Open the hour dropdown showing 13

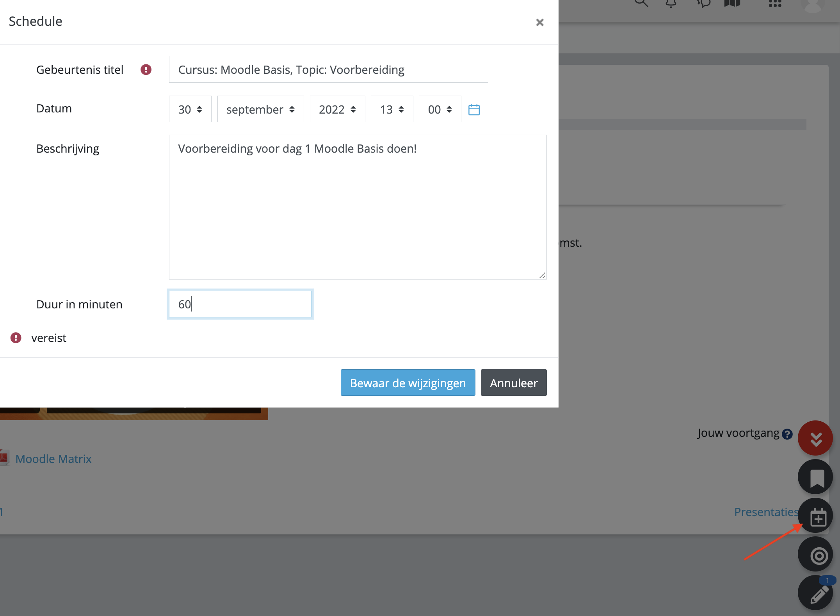(392, 109)
